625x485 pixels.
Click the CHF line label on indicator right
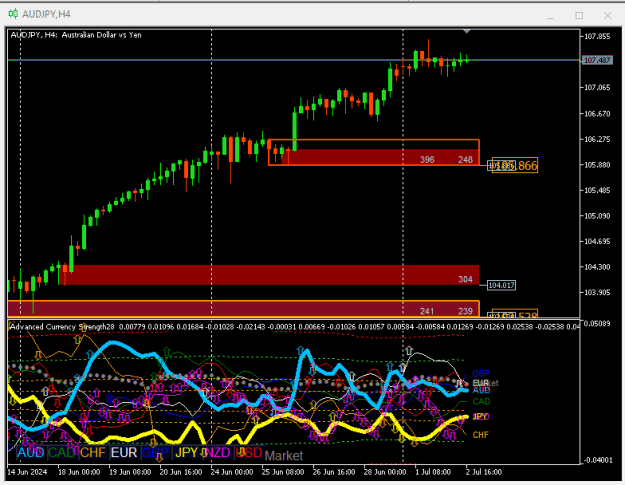(481, 435)
